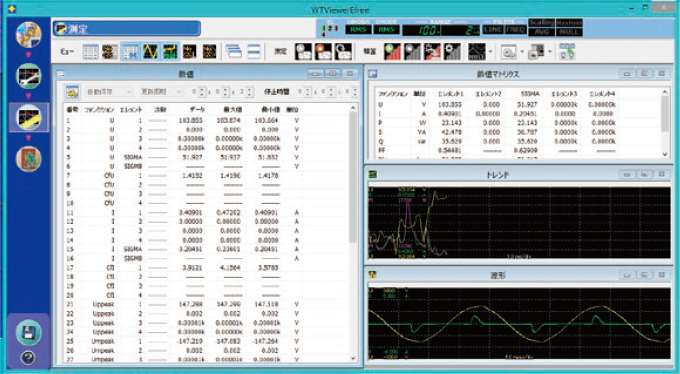Click the second dark view icon before the cascade icon
This screenshot has height=374, width=680.
(209, 52)
